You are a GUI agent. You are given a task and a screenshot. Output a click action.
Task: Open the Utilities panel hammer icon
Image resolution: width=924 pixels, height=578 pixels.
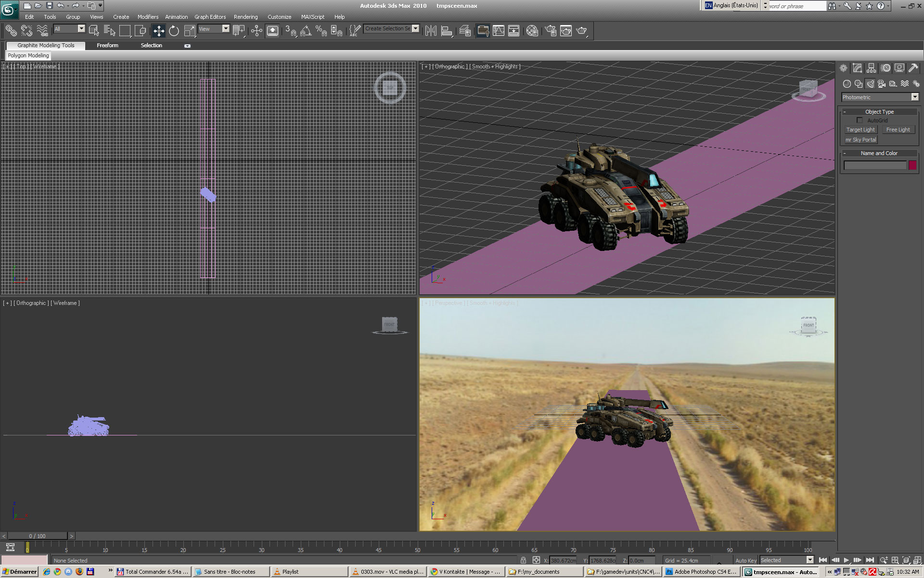tap(913, 68)
